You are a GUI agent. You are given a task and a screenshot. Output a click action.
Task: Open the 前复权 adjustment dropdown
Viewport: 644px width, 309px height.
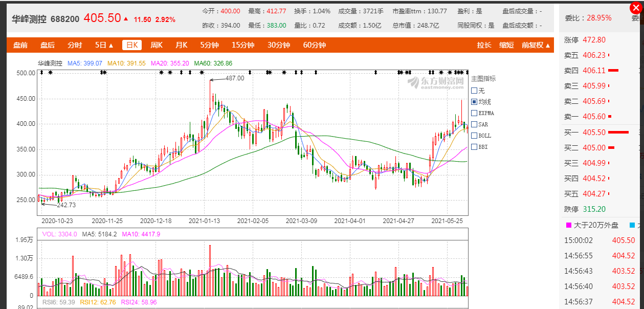click(x=536, y=45)
